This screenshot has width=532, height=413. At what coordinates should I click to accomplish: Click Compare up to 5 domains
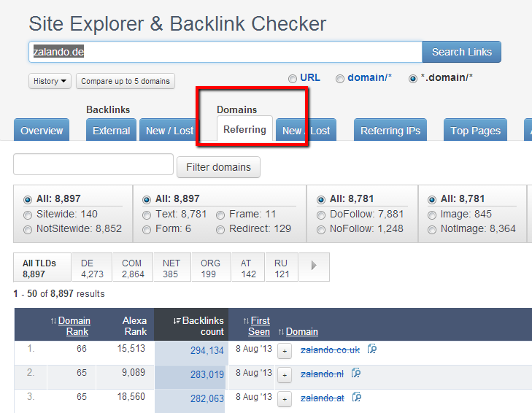tap(126, 81)
